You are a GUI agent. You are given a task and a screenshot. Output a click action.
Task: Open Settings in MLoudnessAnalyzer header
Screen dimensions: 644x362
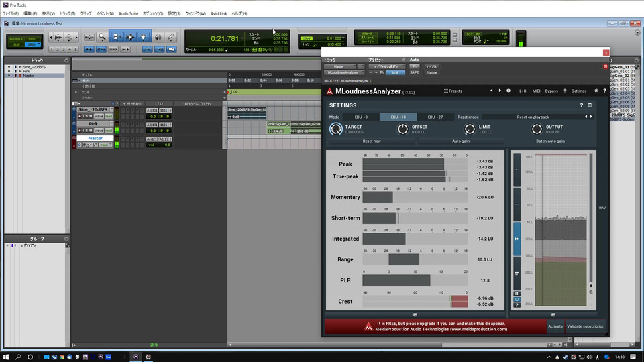point(579,90)
